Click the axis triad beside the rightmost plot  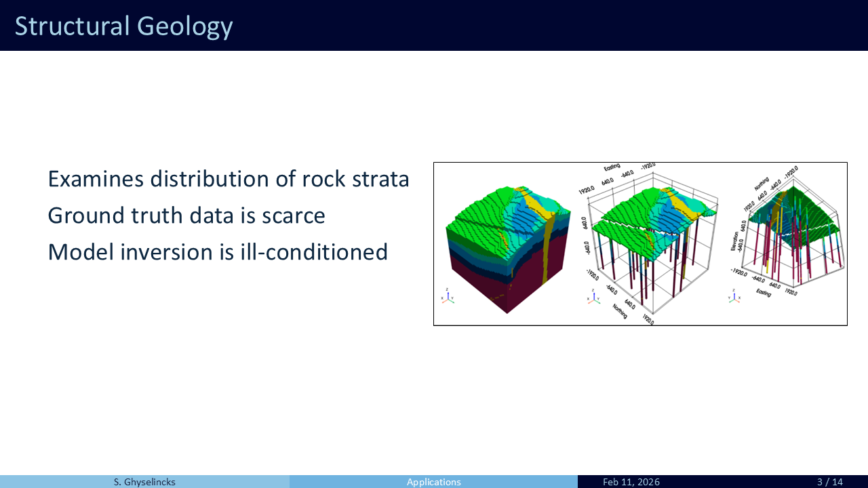coord(734,296)
